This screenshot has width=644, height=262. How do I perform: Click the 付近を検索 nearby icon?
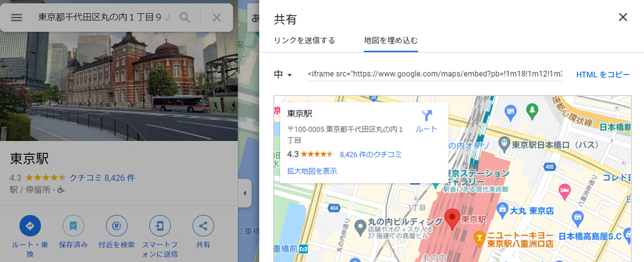point(116,226)
